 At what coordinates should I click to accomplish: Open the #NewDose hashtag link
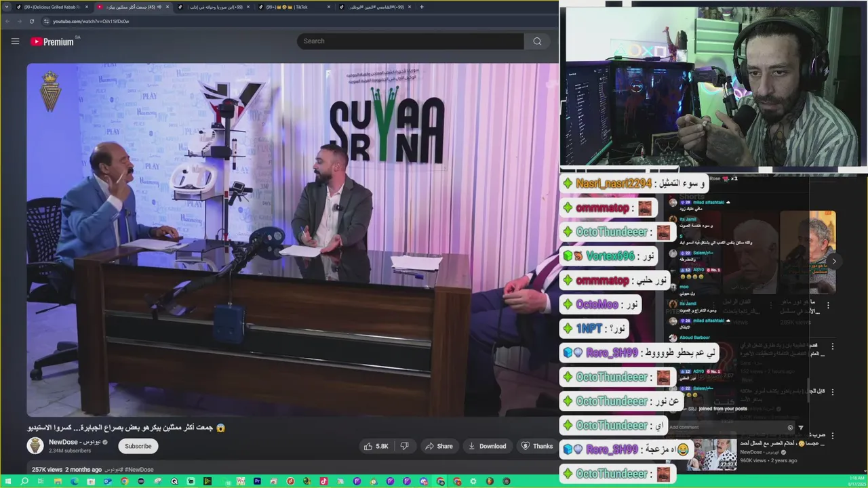(139, 469)
